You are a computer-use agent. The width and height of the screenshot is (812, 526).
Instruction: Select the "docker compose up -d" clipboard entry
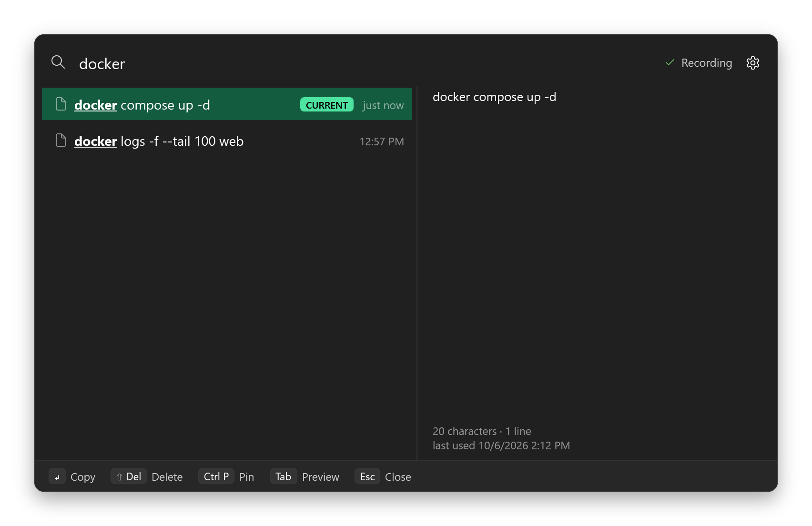[227, 104]
